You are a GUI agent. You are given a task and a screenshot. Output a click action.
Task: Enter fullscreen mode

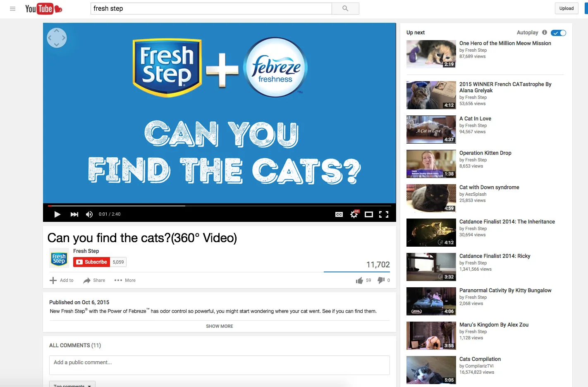click(384, 214)
